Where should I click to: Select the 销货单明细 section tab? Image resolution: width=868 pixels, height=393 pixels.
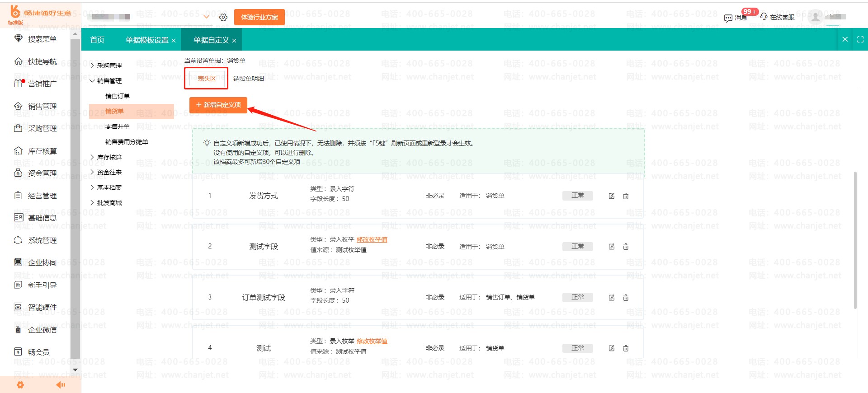tap(248, 79)
